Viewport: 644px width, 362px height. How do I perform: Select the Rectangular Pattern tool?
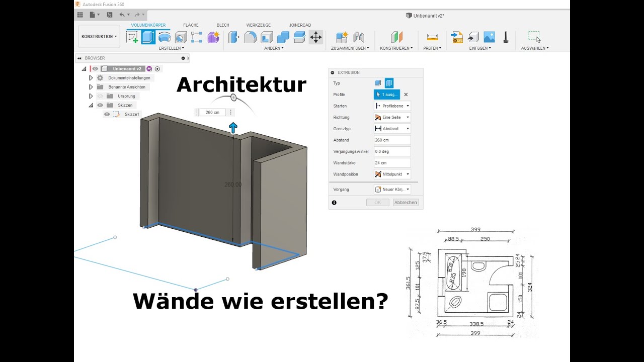pyautogui.click(x=197, y=37)
